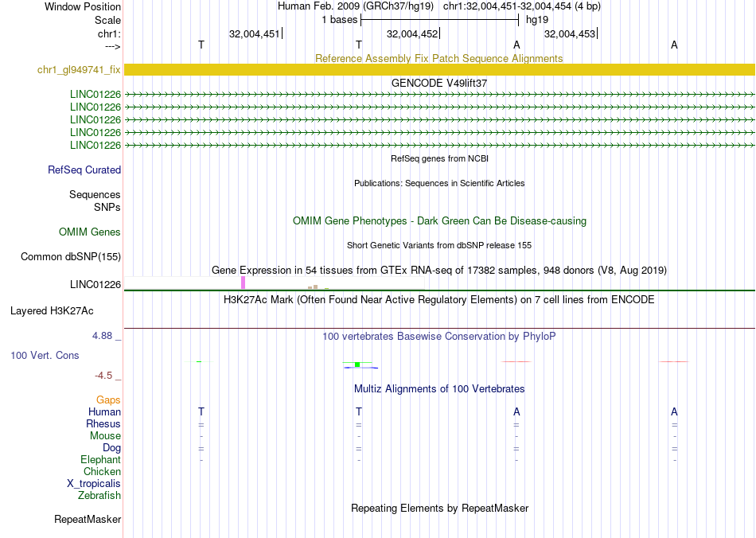The height and width of the screenshot is (538, 756).
Task: Click the orange Gaps label
Action: coord(108,400)
